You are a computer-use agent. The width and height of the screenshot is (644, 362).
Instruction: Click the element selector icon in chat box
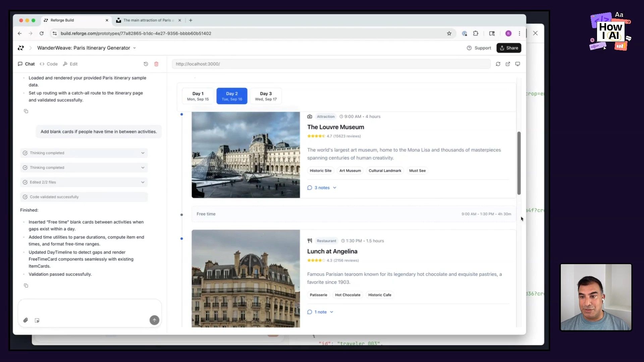pyautogui.click(x=37, y=320)
